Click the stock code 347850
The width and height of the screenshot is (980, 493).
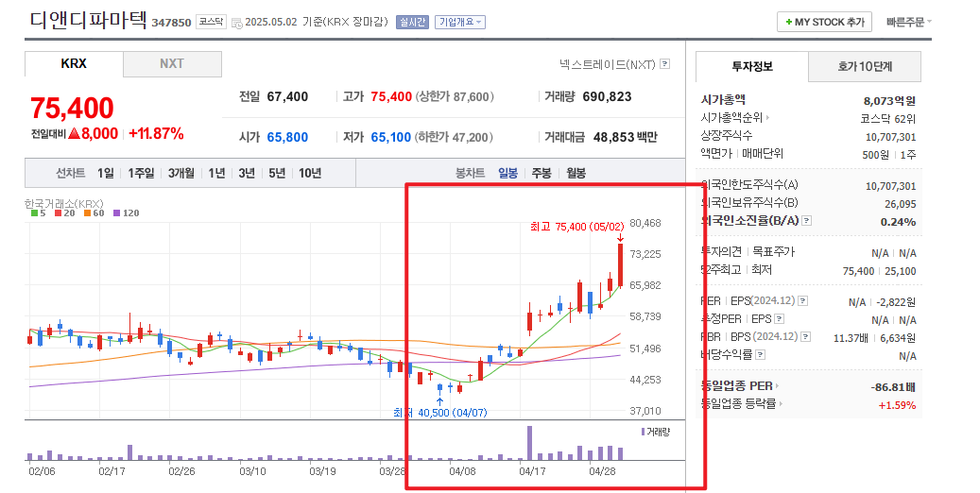tap(171, 23)
